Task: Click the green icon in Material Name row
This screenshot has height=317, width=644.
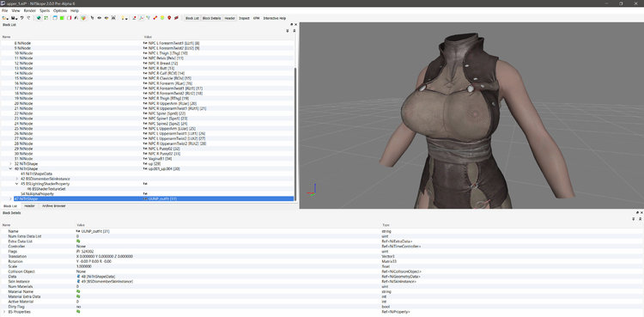Action: click(x=78, y=291)
